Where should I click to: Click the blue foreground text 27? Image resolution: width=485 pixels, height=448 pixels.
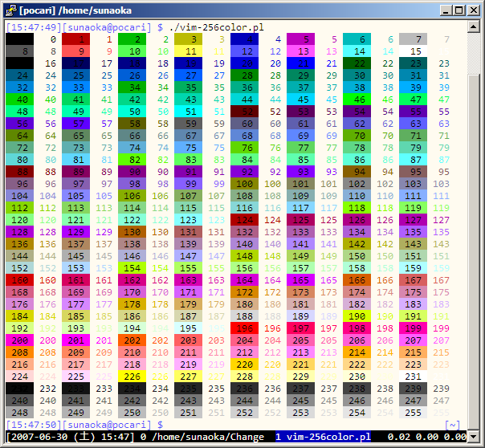[x=219, y=75]
